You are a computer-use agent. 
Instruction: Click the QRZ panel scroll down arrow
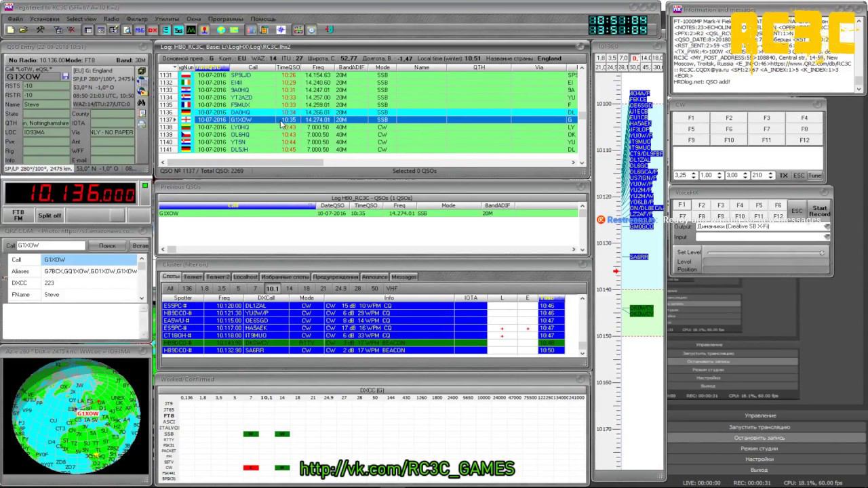[x=142, y=298]
